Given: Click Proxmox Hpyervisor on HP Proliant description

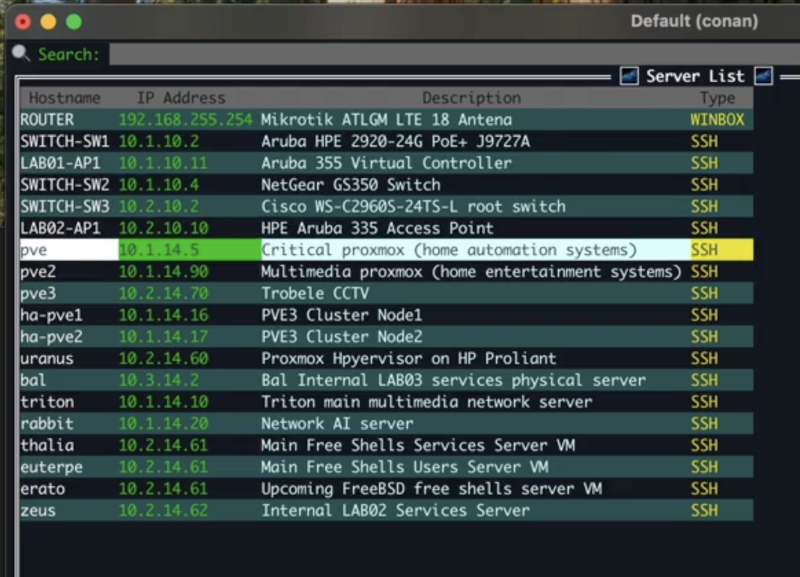Looking at the screenshot, I should [409, 359].
